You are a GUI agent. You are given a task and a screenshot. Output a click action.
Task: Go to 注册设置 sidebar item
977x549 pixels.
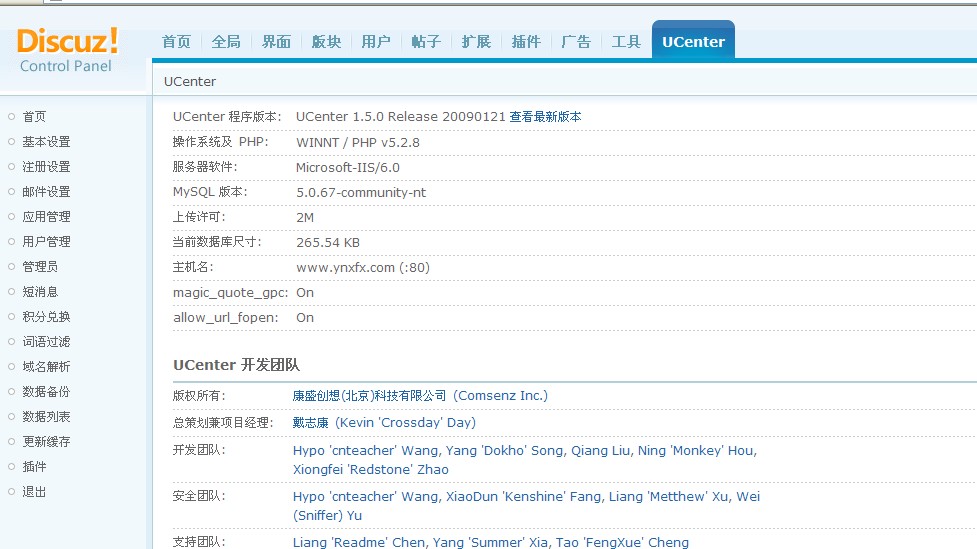click(x=46, y=166)
